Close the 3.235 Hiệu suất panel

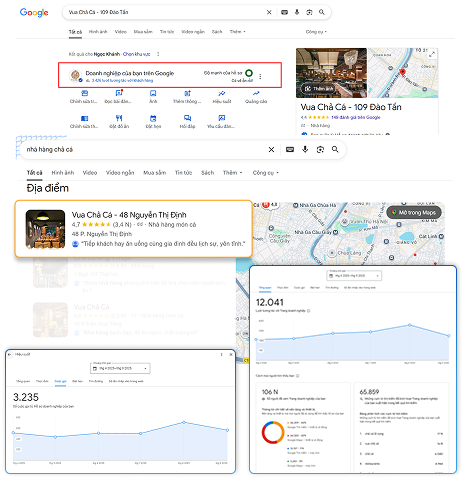[x=231, y=354]
